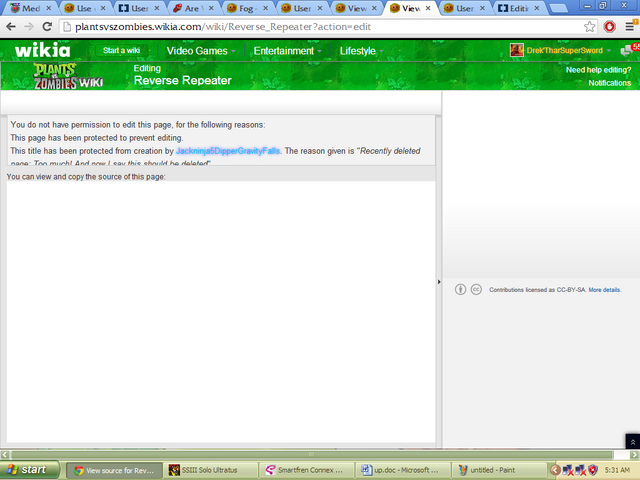The height and width of the screenshot is (480, 640).
Task: Click the Creative Commons CC icon
Action: (476, 290)
